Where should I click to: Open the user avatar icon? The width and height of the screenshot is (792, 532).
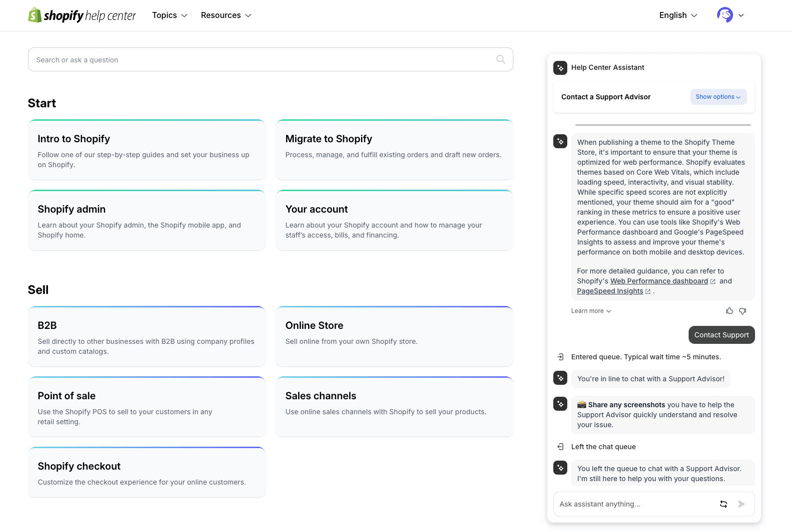[725, 15]
